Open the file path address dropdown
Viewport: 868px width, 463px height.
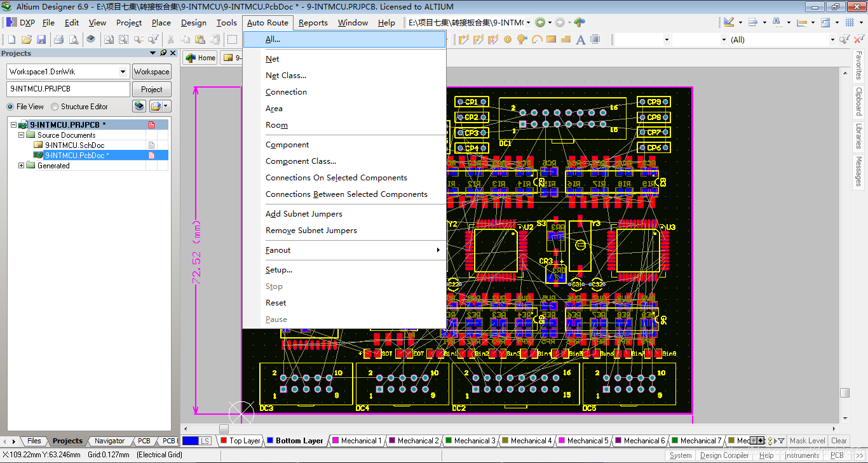pyautogui.click(x=528, y=22)
